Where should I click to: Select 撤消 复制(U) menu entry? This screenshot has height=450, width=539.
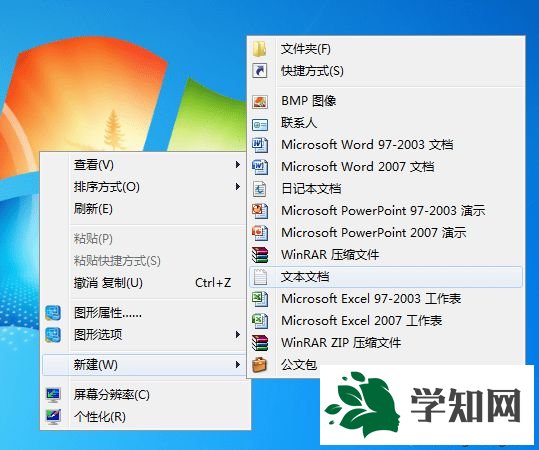(x=143, y=283)
